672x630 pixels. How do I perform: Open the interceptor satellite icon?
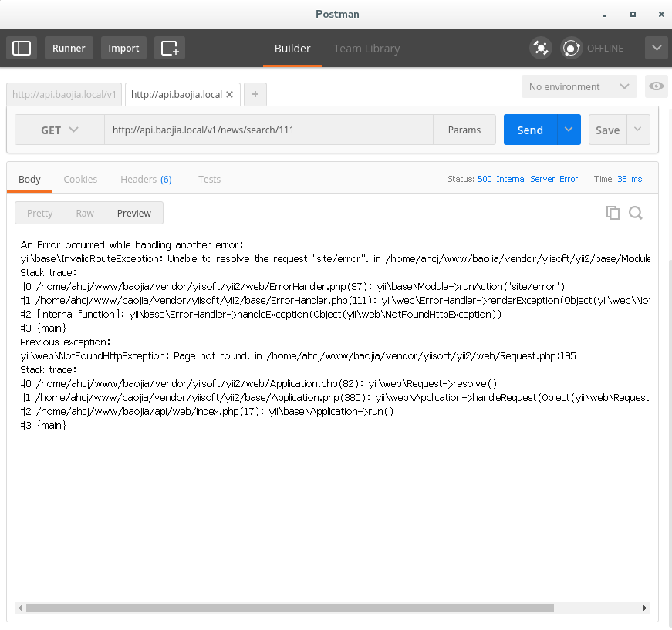[x=540, y=48]
